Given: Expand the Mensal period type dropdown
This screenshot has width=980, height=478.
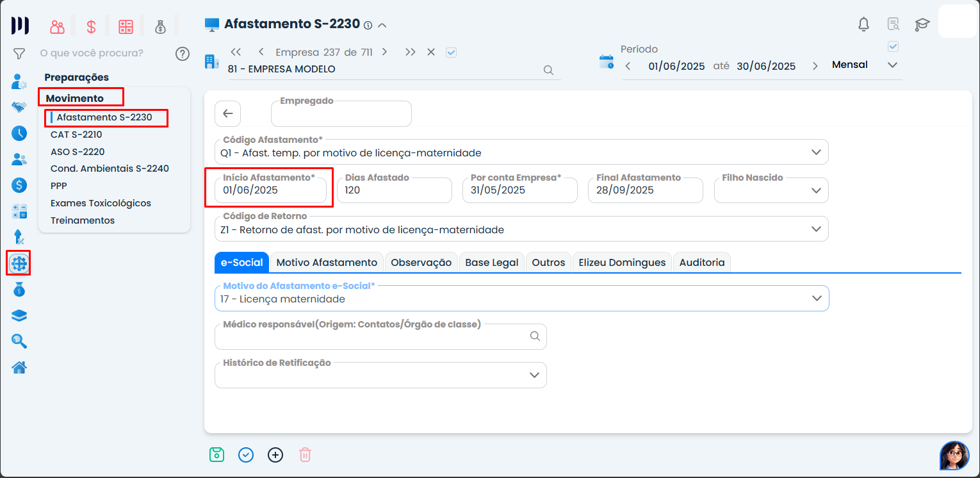Looking at the screenshot, I should [892, 65].
